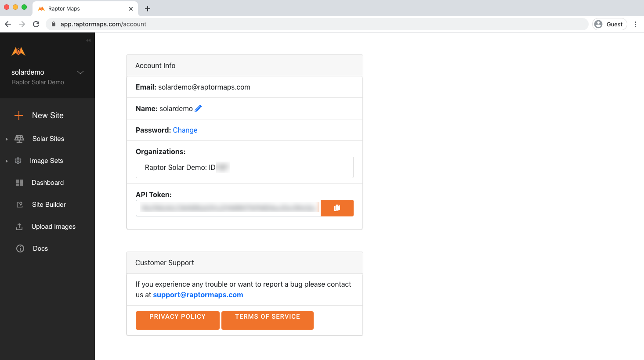Open the Privacy Policy button

pos(177,320)
